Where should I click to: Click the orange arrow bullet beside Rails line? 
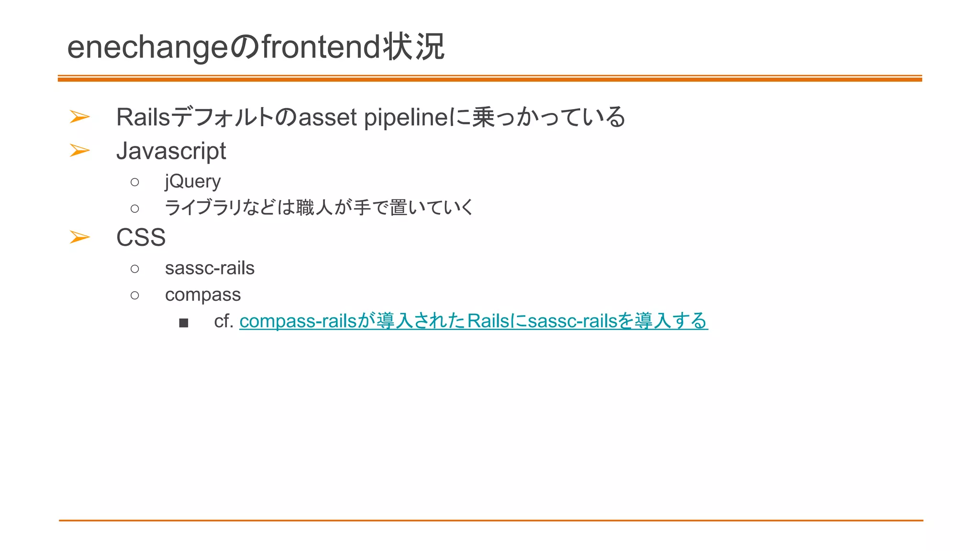coord(79,117)
